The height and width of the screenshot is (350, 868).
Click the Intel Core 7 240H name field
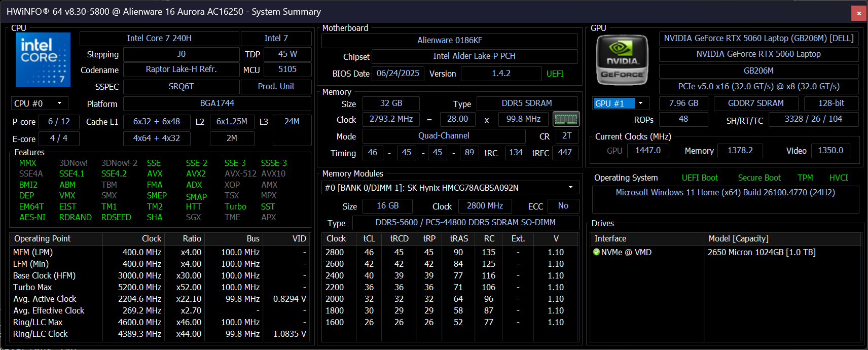pyautogui.click(x=159, y=39)
